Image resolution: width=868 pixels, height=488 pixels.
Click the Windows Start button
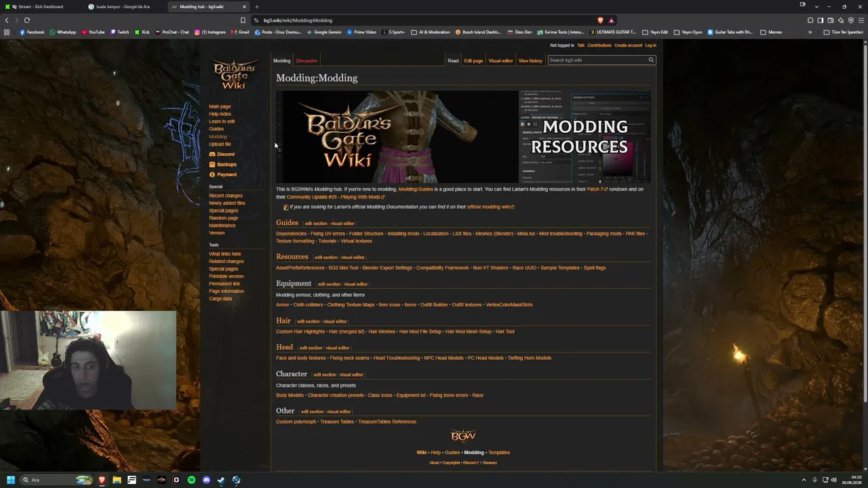point(11,480)
